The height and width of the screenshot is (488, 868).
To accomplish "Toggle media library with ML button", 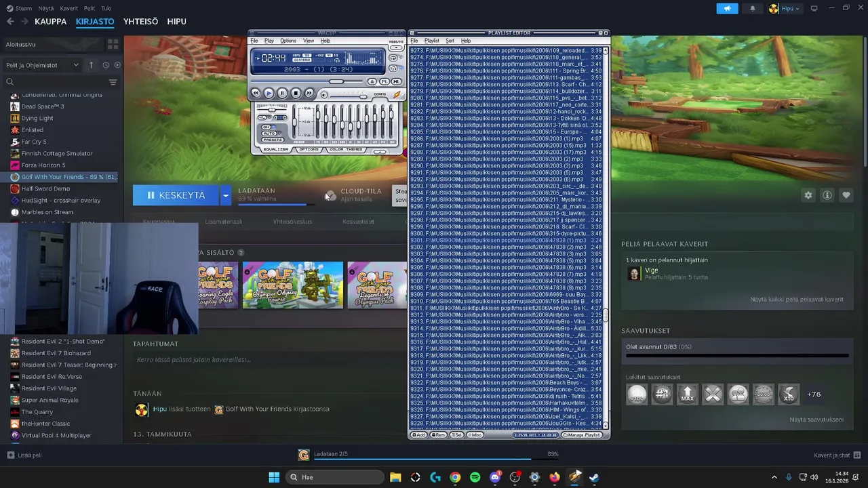I will click(x=397, y=81).
